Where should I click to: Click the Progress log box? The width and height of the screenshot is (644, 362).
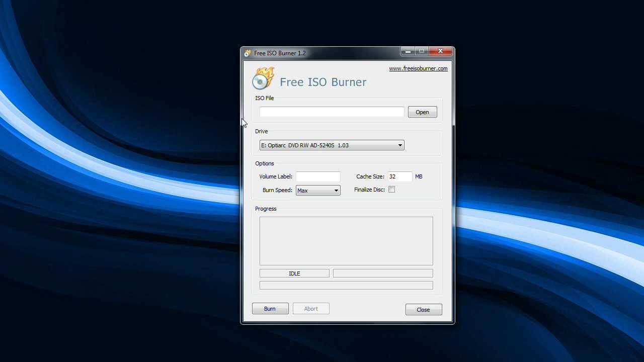346,241
